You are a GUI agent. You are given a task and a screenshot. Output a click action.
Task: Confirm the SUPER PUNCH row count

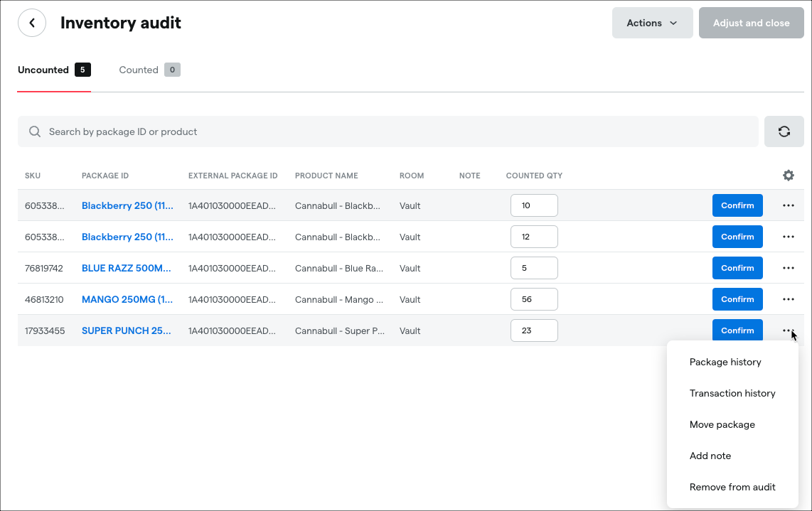(x=737, y=330)
